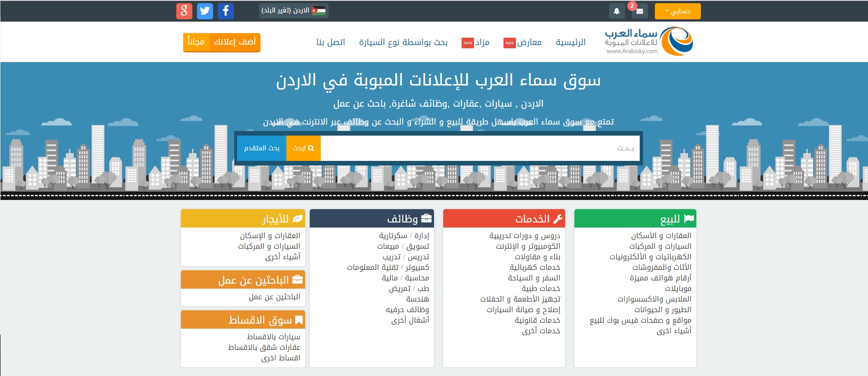
Task: Open الكومبيوتر و الإنترنت service link
Action: pos(528,246)
